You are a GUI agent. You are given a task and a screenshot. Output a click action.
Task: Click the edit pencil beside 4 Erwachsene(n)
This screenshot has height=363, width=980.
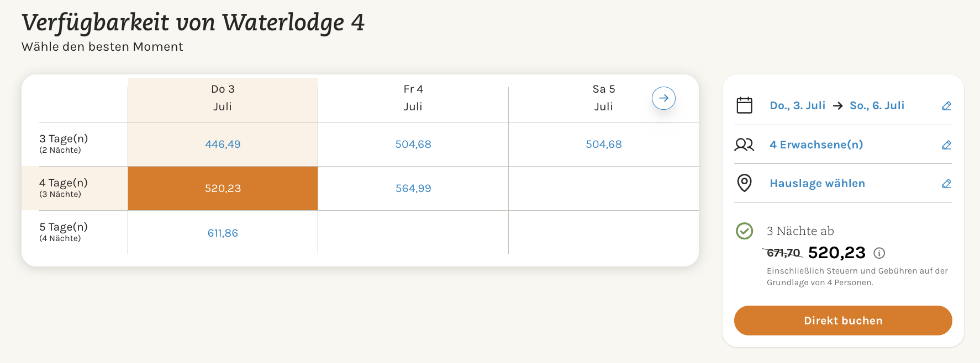[946, 145]
